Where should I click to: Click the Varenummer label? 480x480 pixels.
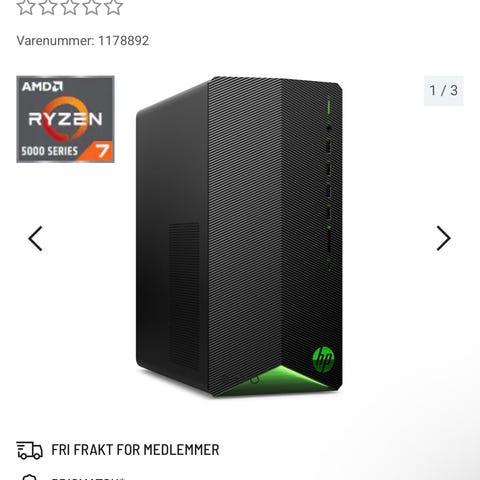[55, 41]
